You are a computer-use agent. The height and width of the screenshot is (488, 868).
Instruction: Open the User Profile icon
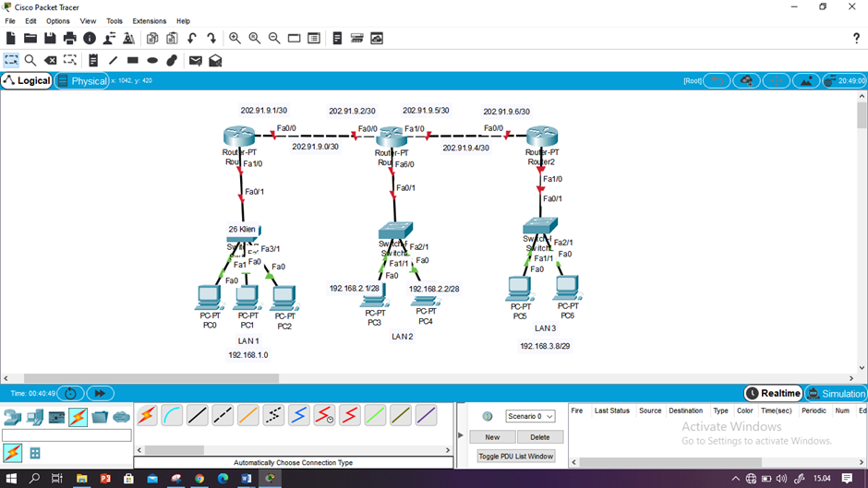click(109, 38)
